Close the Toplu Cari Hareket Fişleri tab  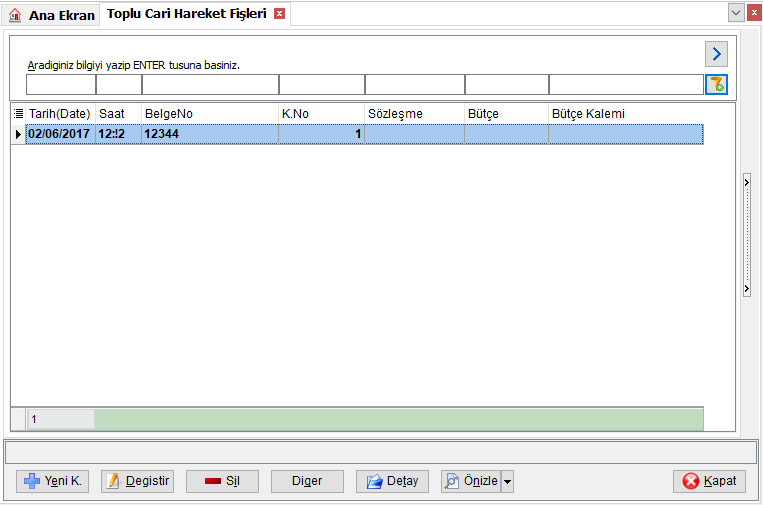click(279, 14)
